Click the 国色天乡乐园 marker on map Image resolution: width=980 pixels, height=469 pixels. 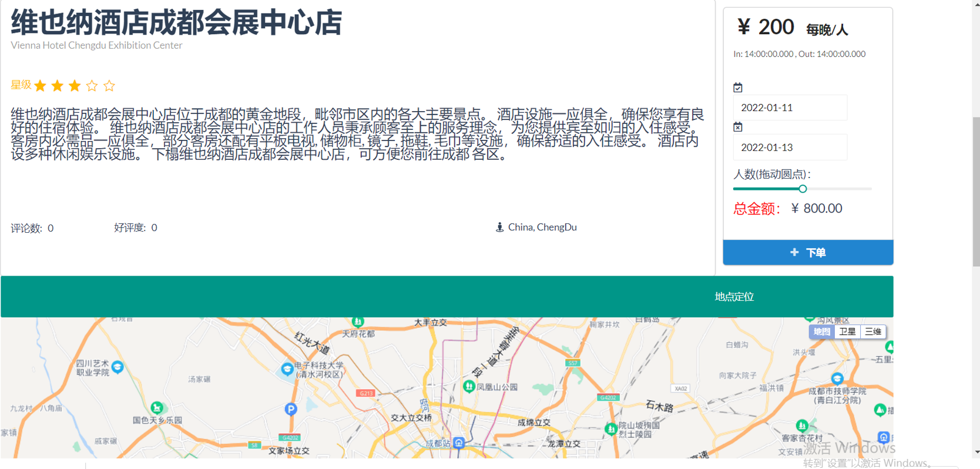tap(157, 407)
